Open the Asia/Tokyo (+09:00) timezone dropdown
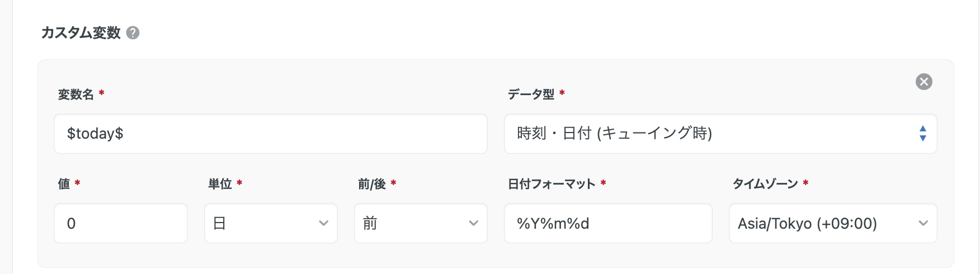This screenshot has height=274, width=980. 822,223
